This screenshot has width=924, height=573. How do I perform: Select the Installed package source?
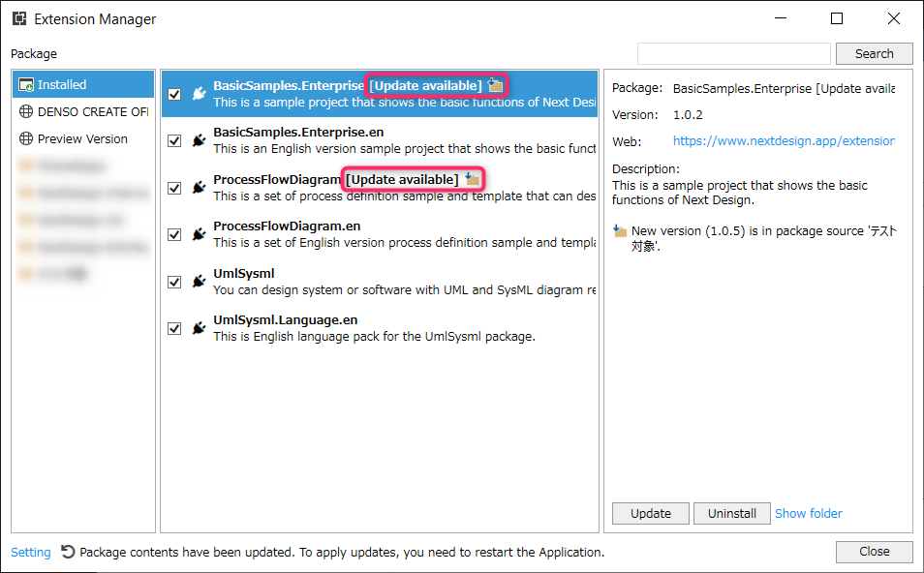tap(83, 85)
